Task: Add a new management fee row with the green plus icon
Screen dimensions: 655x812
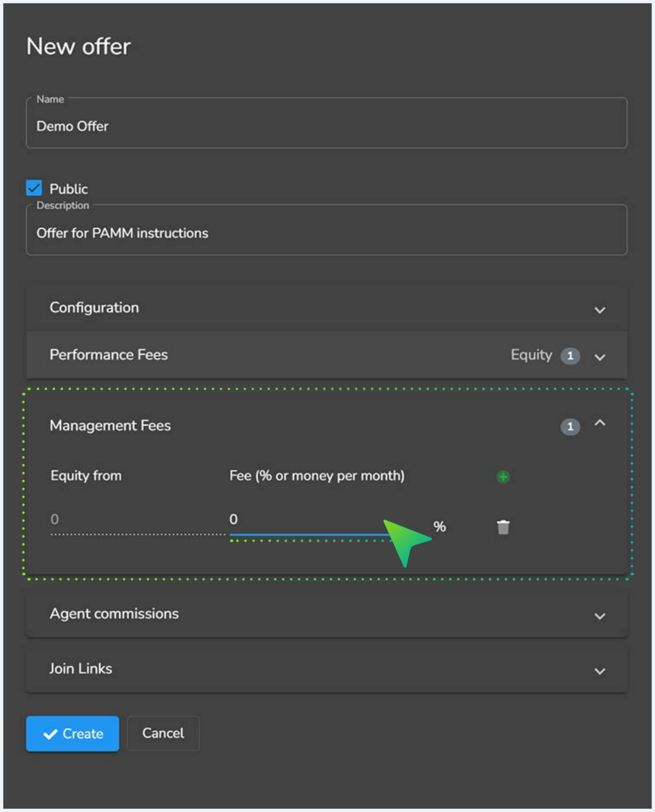Action: pyautogui.click(x=503, y=477)
